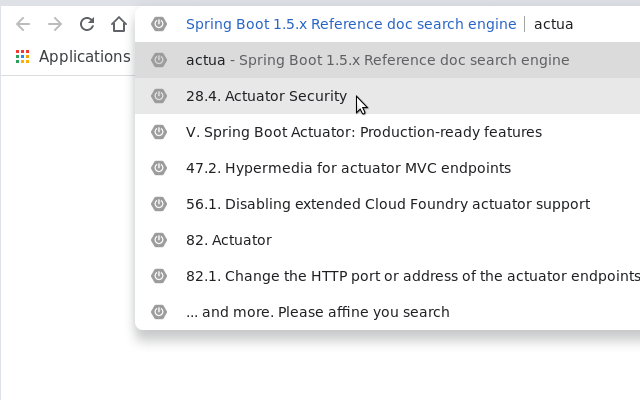Click the browser forward arrow
640x400 pixels.
point(55,24)
